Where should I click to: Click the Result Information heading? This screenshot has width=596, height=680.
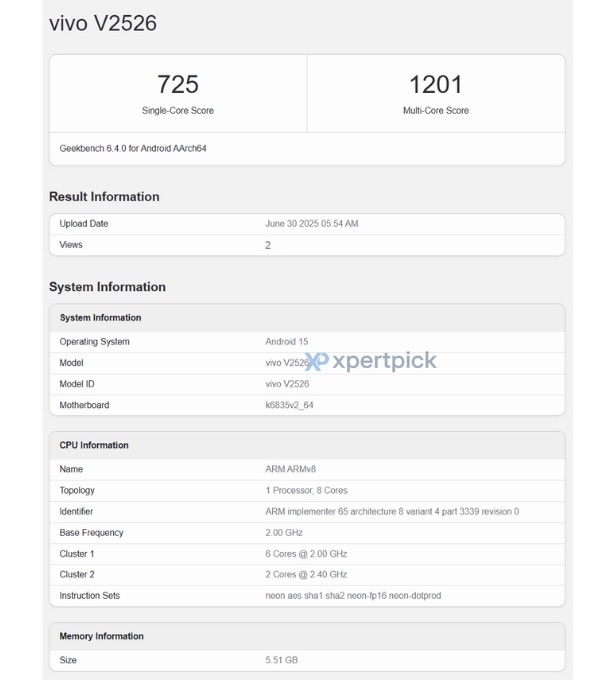[x=104, y=196]
